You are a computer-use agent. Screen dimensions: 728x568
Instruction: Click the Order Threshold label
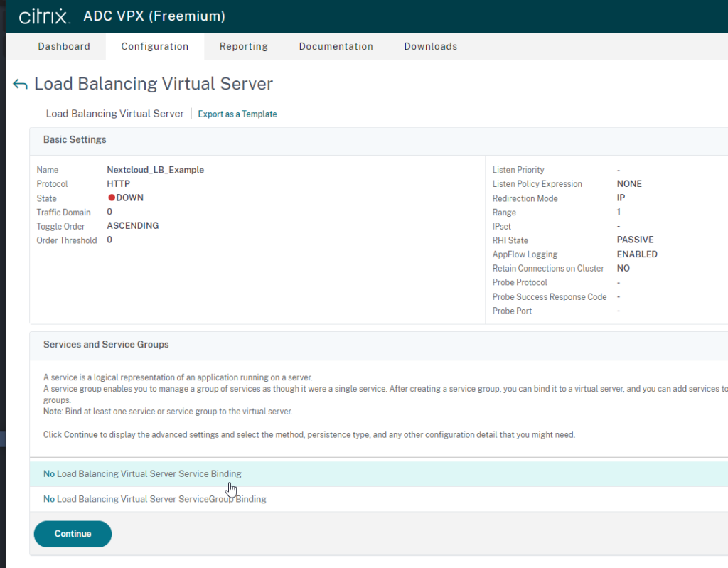pyautogui.click(x=67, y=240)
